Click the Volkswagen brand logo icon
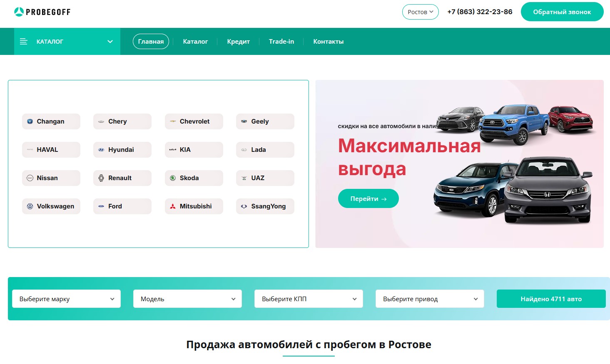Image resolution: width=610 pixels, height=364 pixels. click(x=30, y=206)
